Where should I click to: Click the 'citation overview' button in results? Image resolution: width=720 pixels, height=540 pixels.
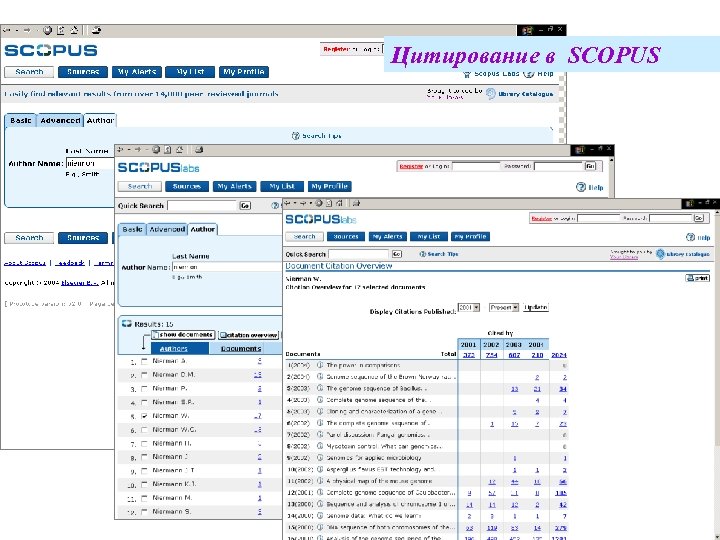click(248, 335)
